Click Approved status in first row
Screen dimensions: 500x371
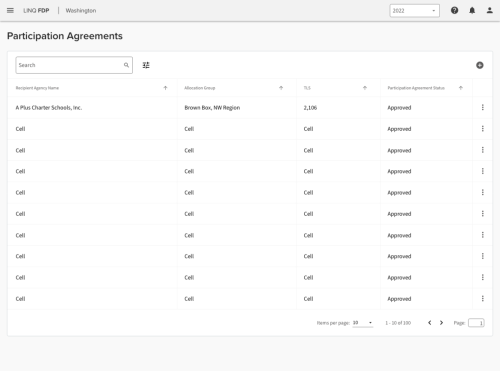[399, 108]
